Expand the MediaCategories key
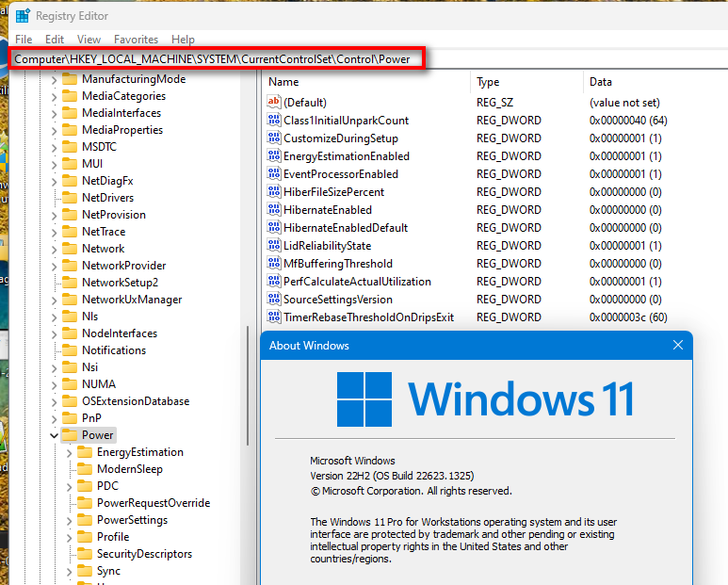Screen dimensions: 728x585 point(54,97)
